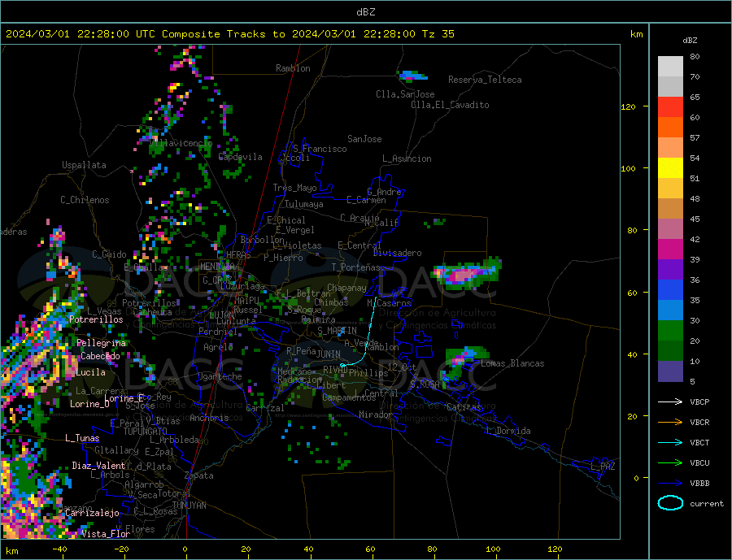Click the 'Villavicencio' place label
The image size is (732, 560).
coord(181,144)
